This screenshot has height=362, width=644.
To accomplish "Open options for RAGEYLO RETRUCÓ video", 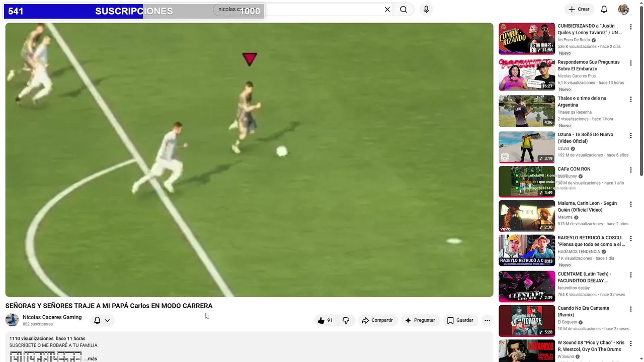I will (x=631, y=239).
